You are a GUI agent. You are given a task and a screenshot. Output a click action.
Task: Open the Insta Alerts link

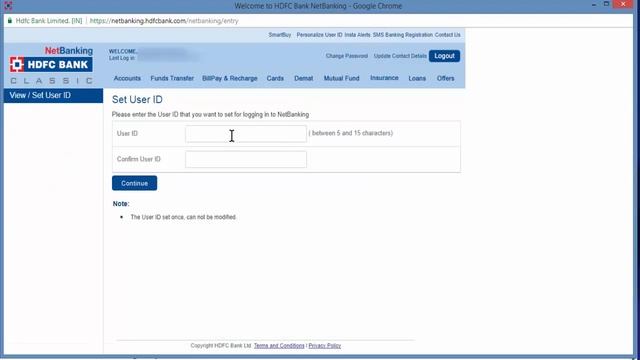point(357,35)
